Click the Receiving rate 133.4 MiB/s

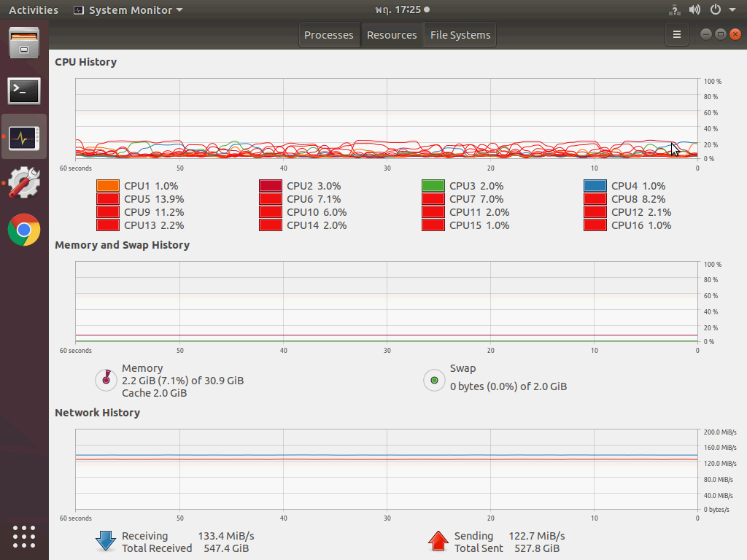[226, 536]
